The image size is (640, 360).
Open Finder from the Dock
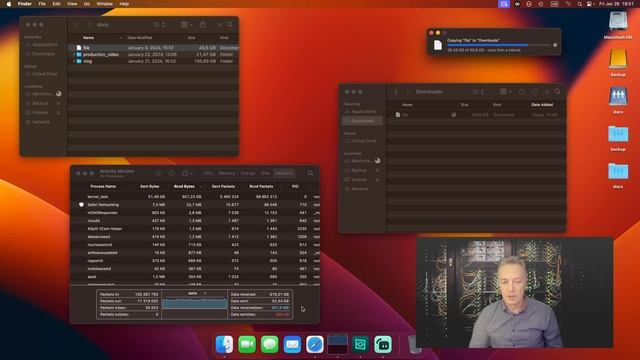click(x=224, y=344)
